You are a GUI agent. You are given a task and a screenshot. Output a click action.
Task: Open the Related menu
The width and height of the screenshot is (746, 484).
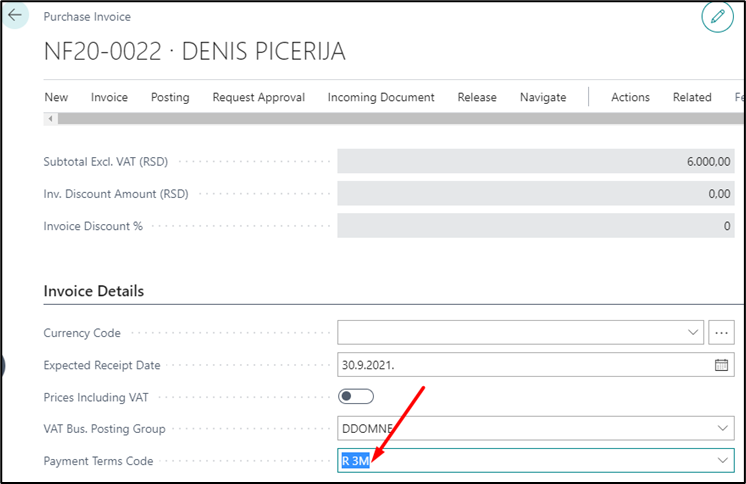[692, 97]
